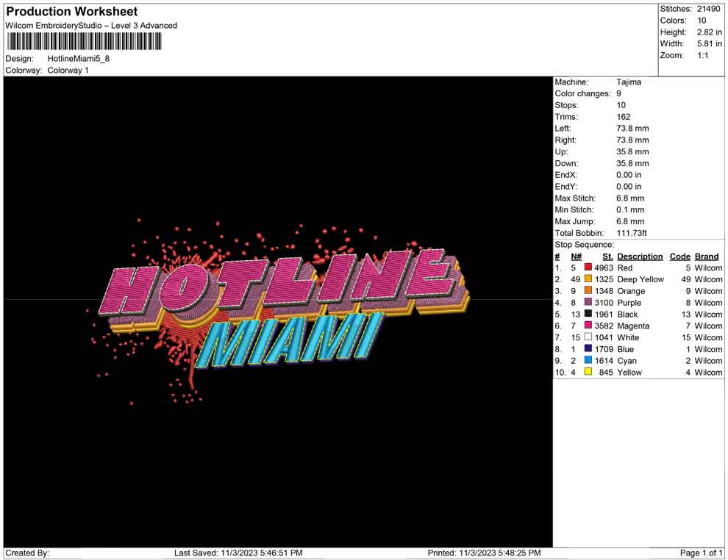Click the Description column header
Viewport: 728px width, 560px height.
pyautogui.click(x=640, y=256)
